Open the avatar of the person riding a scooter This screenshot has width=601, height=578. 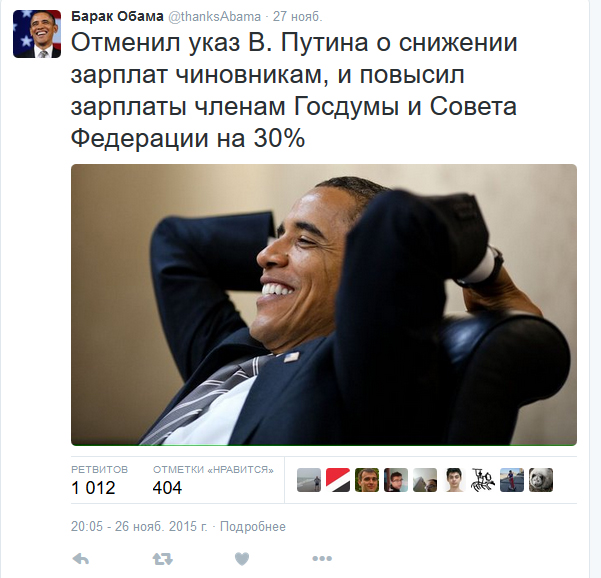[x=512, y=480]
